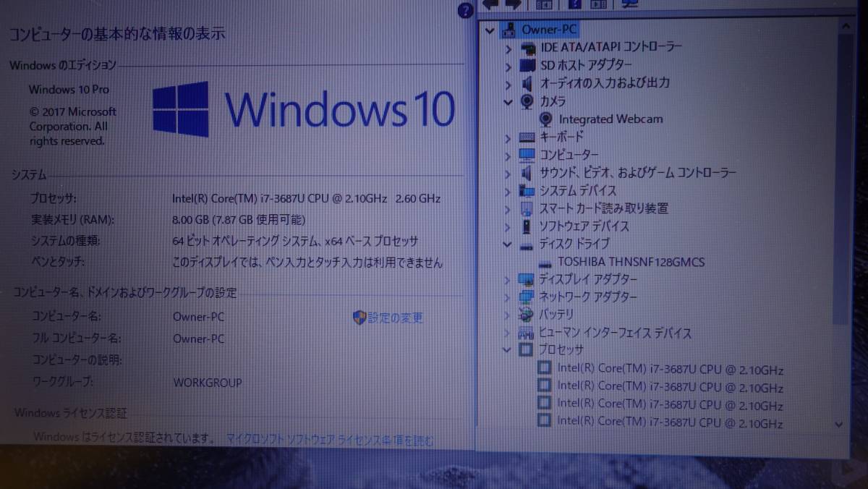
Task: Click the 8.00 GB (7.87 GB 使用可能) value
Action: [x=239, y=220]
